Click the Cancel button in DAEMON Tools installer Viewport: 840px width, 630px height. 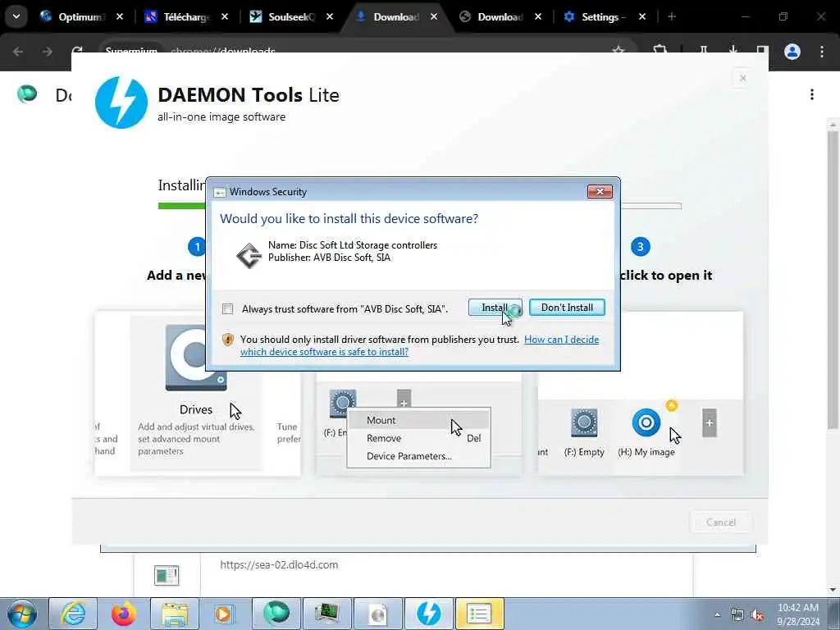point(720,523)
